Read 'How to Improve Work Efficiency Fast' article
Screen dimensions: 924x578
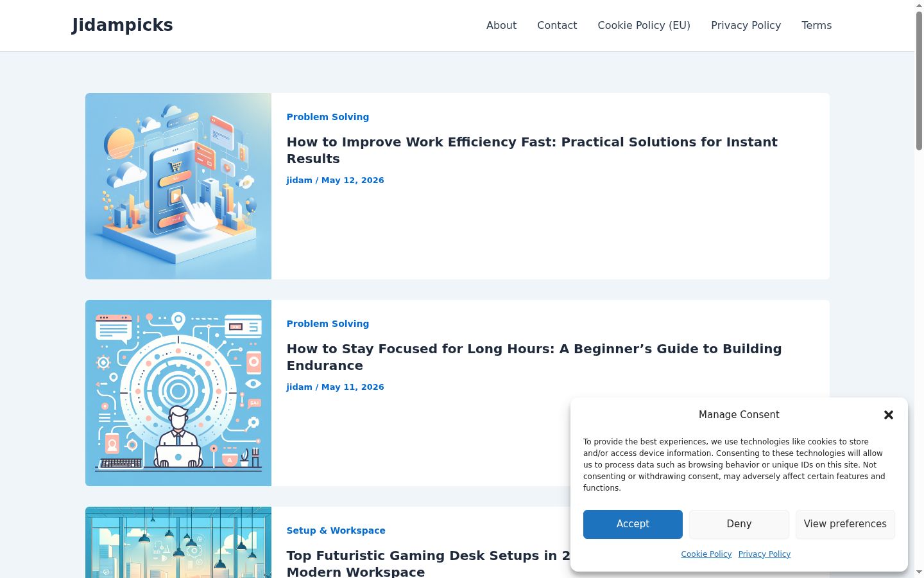[532, 150]
